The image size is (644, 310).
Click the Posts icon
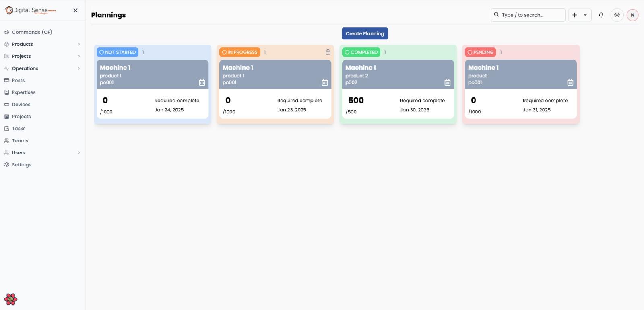coord(6,80)
